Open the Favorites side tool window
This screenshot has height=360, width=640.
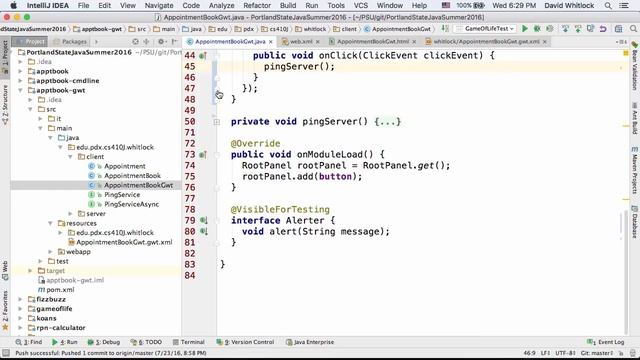point(4,310)
